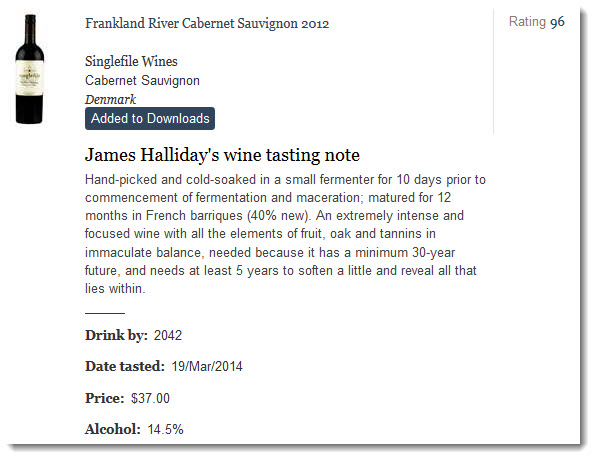The height and width of the screenshot is (459, 595).
Task: Select the Cabernet Sauvignon variety text
Action: tap(142, 80)
